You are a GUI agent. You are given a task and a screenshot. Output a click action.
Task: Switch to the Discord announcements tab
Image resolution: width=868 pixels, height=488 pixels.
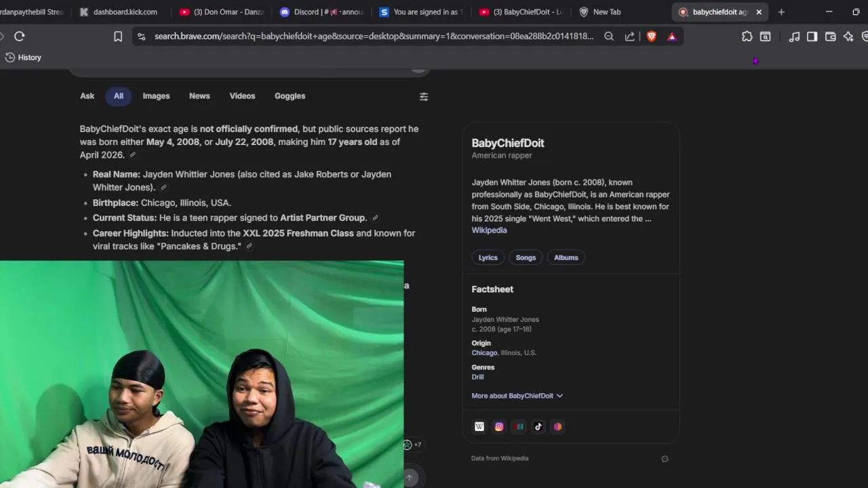pos(322,12)
